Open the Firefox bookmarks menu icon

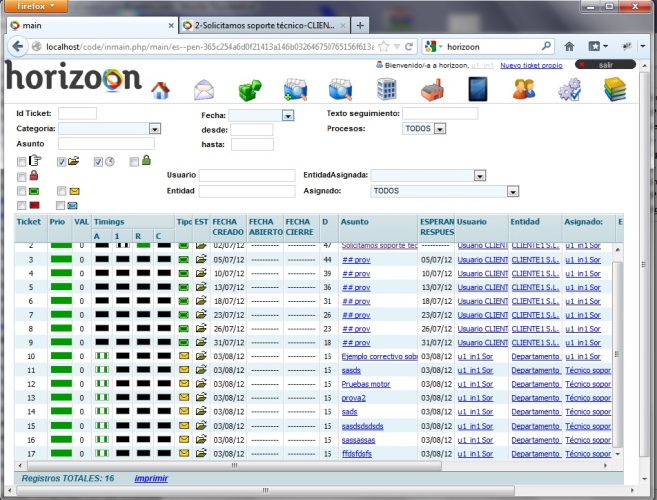coord(598,47)
